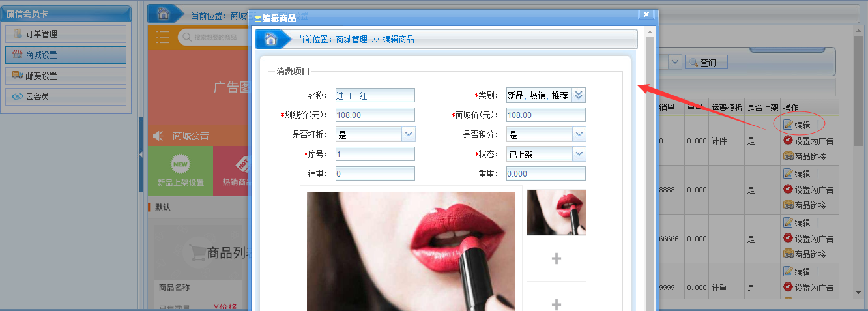Viewport: 868px width, 311px height.
Task: Click the 查询 search button
Action: coord(706,63)
